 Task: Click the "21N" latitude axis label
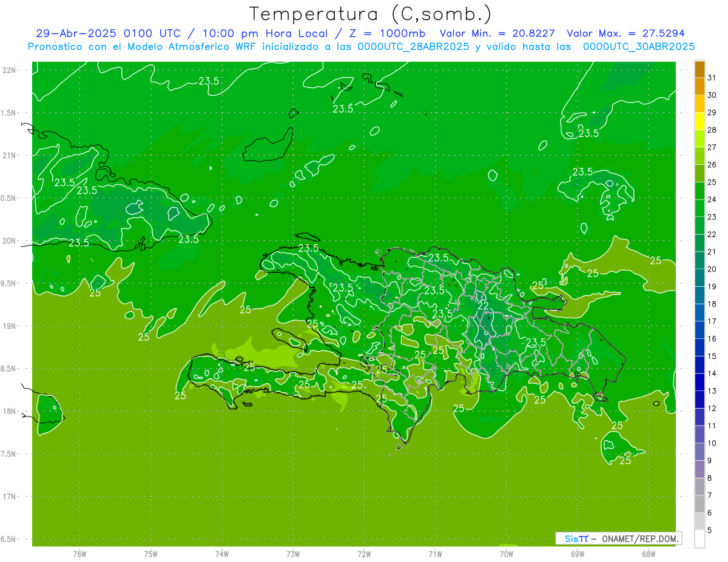tap(10, 155)
